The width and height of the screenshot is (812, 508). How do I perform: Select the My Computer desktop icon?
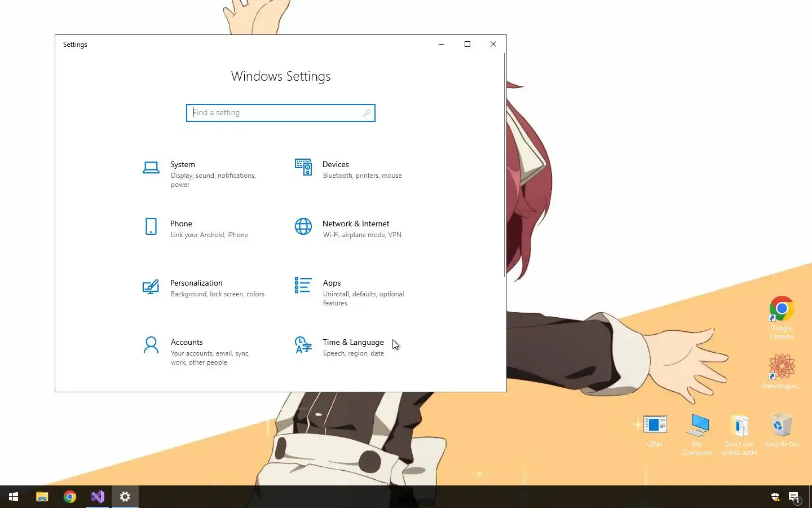(x=698, y=434)
